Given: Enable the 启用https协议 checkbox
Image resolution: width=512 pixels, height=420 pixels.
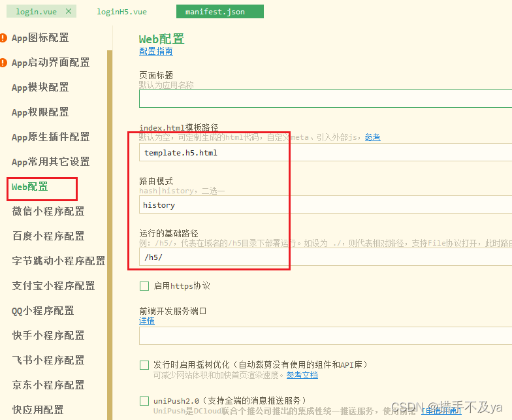Looking at the screenshot, I should (144, 286).
